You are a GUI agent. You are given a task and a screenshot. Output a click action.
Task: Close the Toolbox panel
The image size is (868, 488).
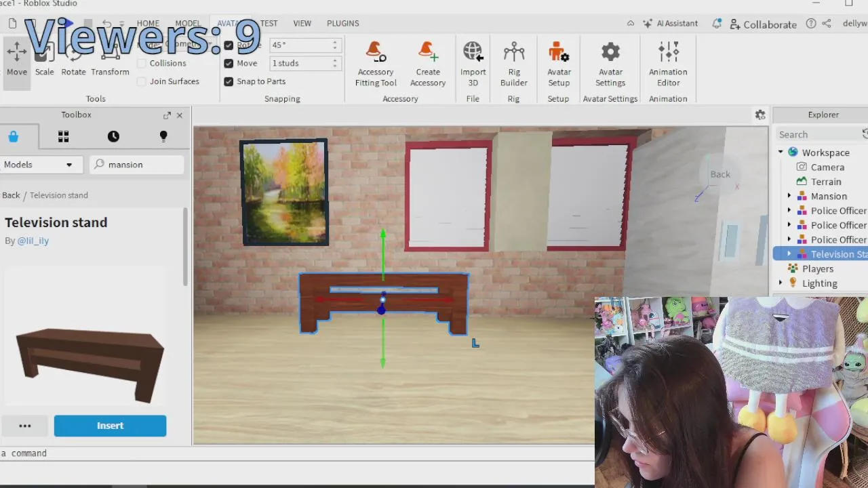pos(180,115)
